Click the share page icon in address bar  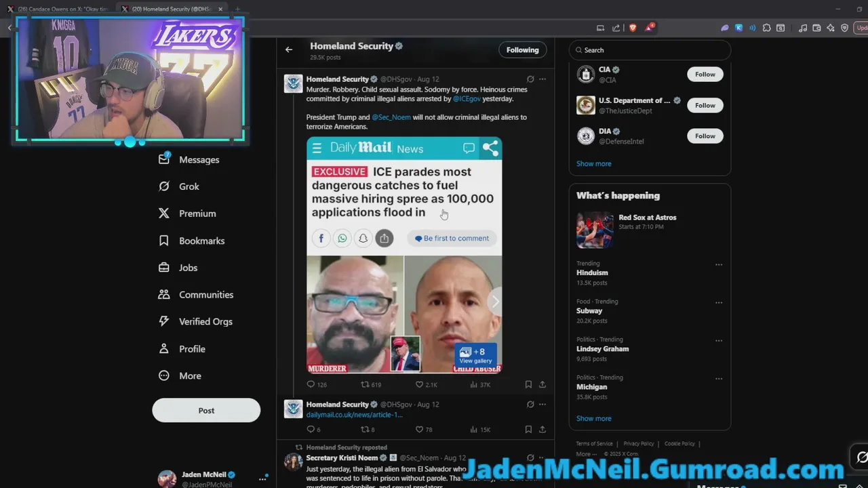click(616, 28)
